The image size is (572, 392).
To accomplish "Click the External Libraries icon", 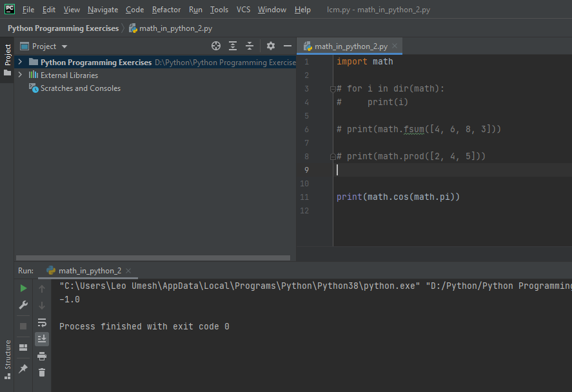I will coord(34,75).
